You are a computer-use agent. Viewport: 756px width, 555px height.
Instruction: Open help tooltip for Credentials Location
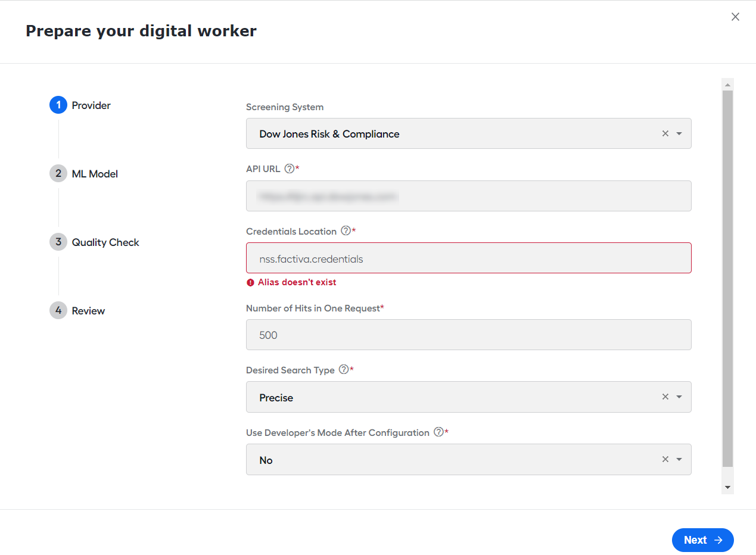pyautogui.click(x=346, y=231)
